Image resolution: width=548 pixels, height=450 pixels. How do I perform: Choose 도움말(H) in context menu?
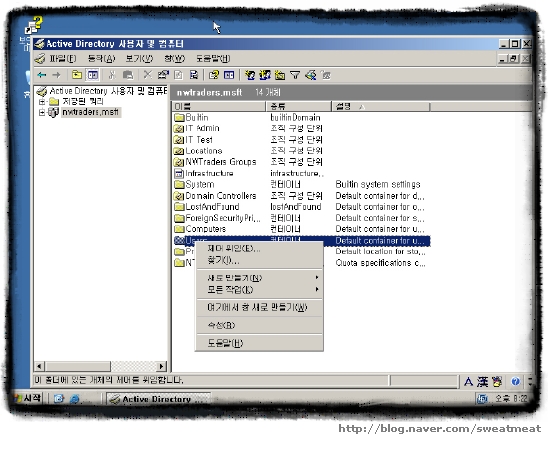tap(259, 343)
